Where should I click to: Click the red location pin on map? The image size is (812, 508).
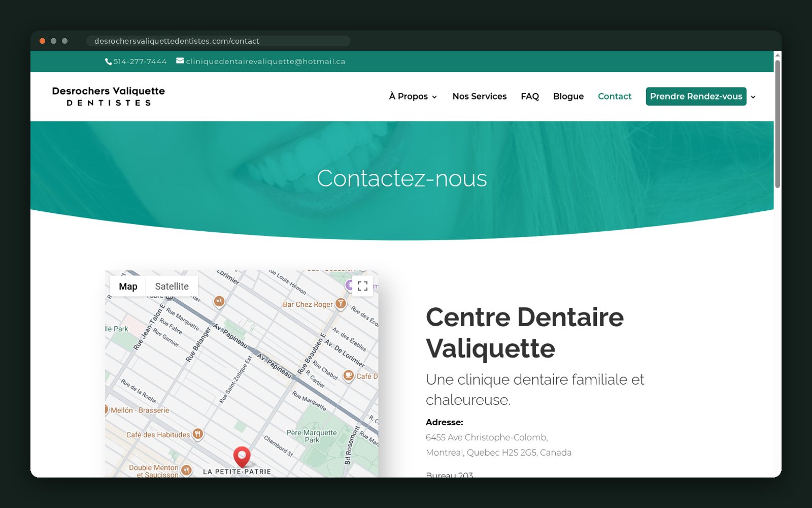242,457
